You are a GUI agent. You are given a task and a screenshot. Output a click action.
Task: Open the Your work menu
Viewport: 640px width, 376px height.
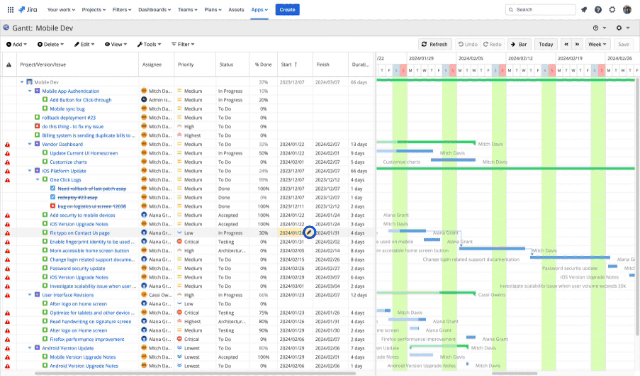click(61, 9)
